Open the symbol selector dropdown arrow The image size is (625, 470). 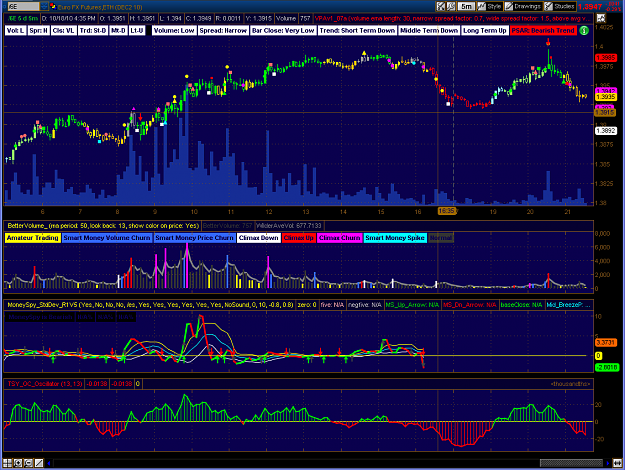[x=44, y=6]
